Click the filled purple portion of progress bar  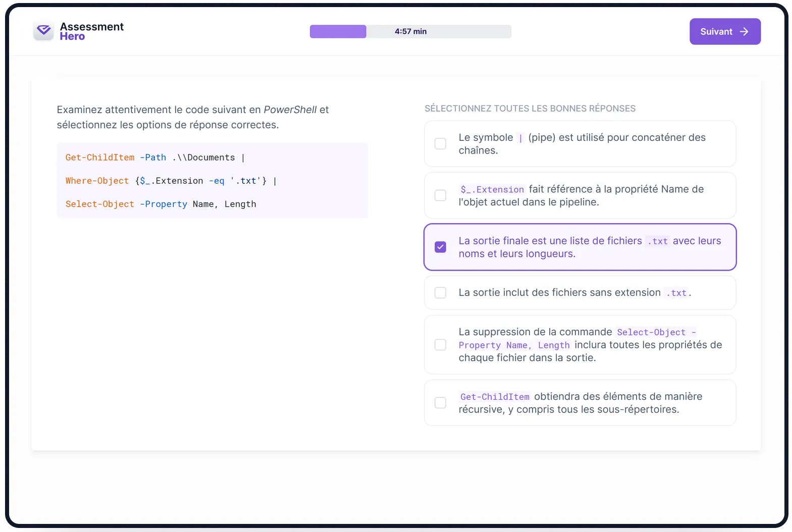click(x=338, y=31)
